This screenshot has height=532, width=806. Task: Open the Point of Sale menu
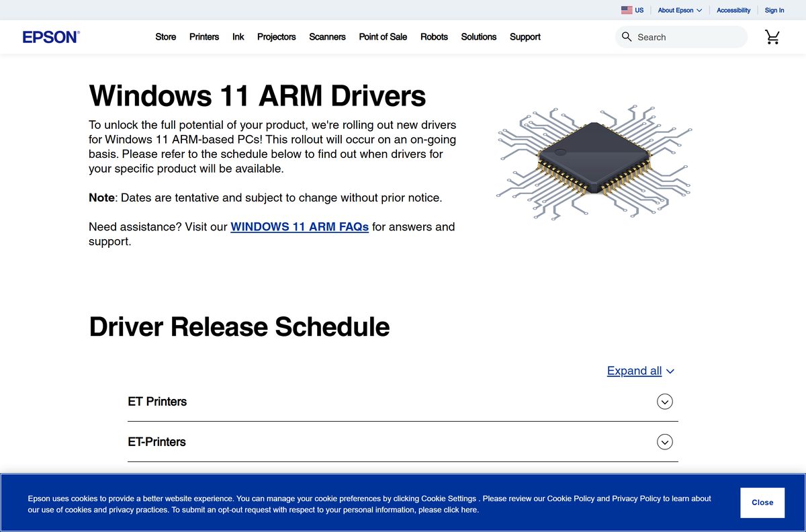tap(383, 37)
